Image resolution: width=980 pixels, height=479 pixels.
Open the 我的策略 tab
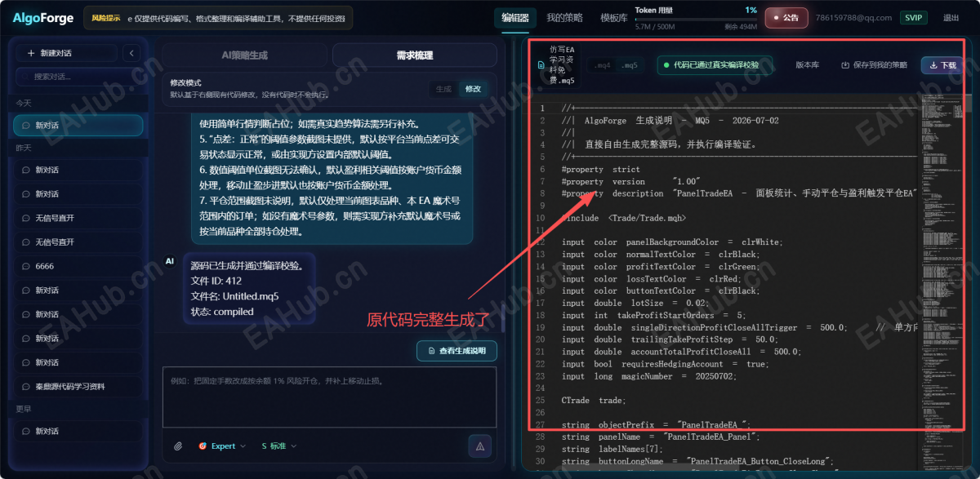(x=564, y=18)
